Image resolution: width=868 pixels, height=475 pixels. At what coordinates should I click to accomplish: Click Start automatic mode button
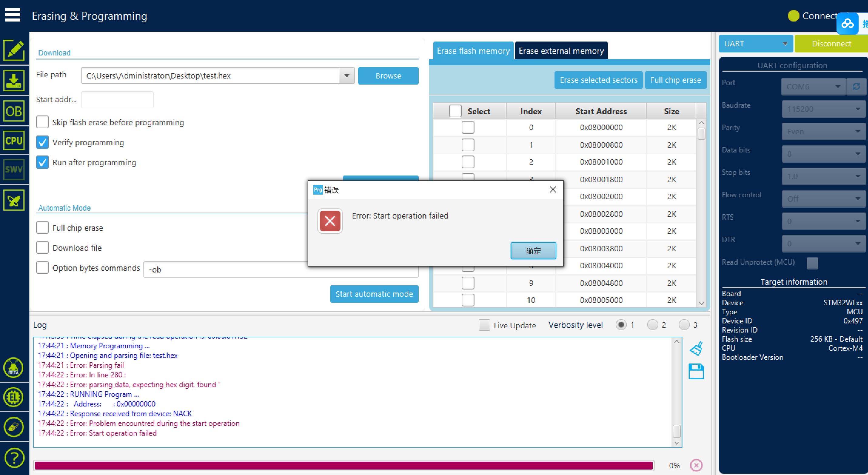coord(374,294)
